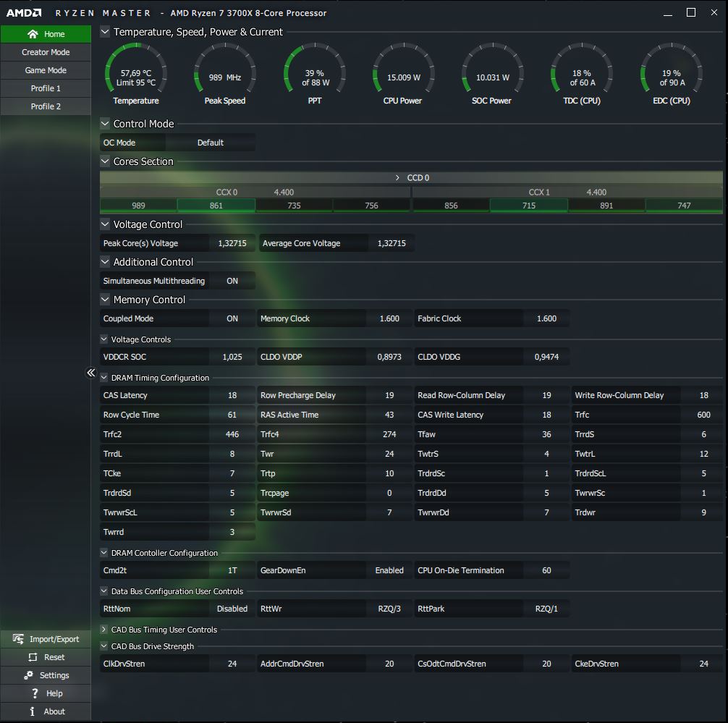Screen dimensions: 728x723
Task: Toggle Coupled Mode ON value
Action: (232, 318)
